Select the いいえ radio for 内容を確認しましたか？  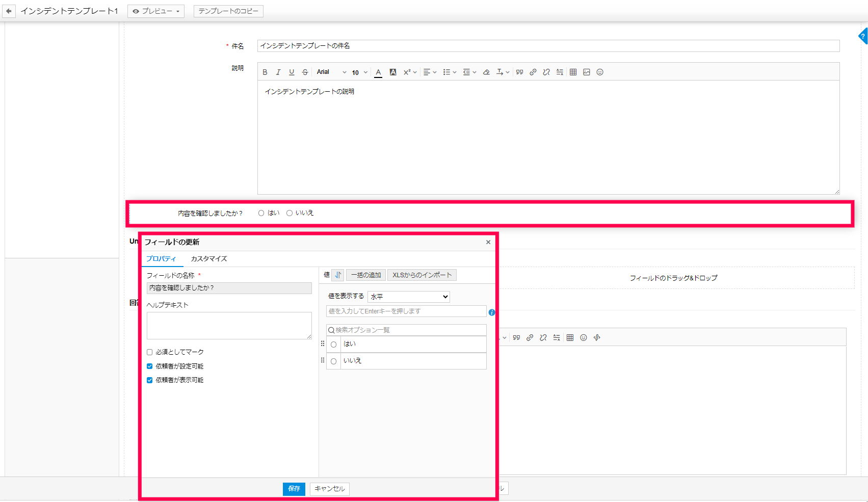290,213
